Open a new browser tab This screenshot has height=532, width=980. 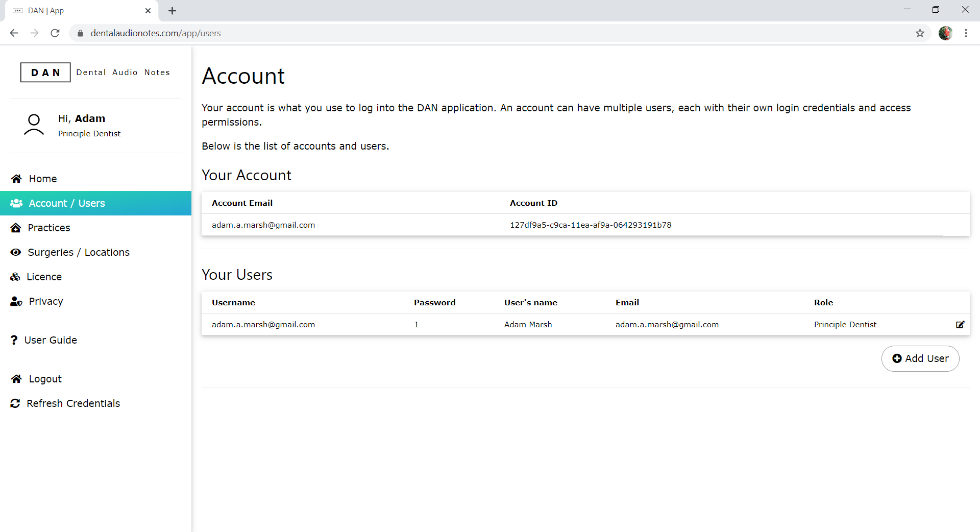coord(172,11)
